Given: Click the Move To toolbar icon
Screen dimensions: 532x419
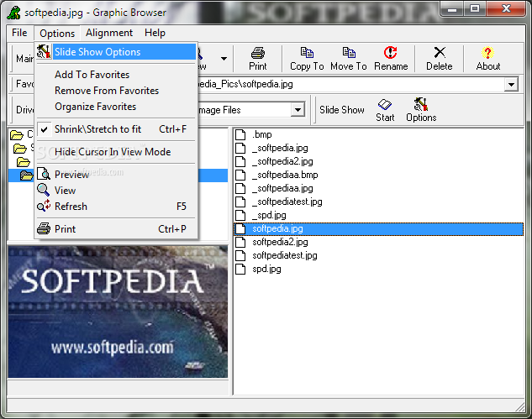Looking at the screenshot, I should point(349,53).
